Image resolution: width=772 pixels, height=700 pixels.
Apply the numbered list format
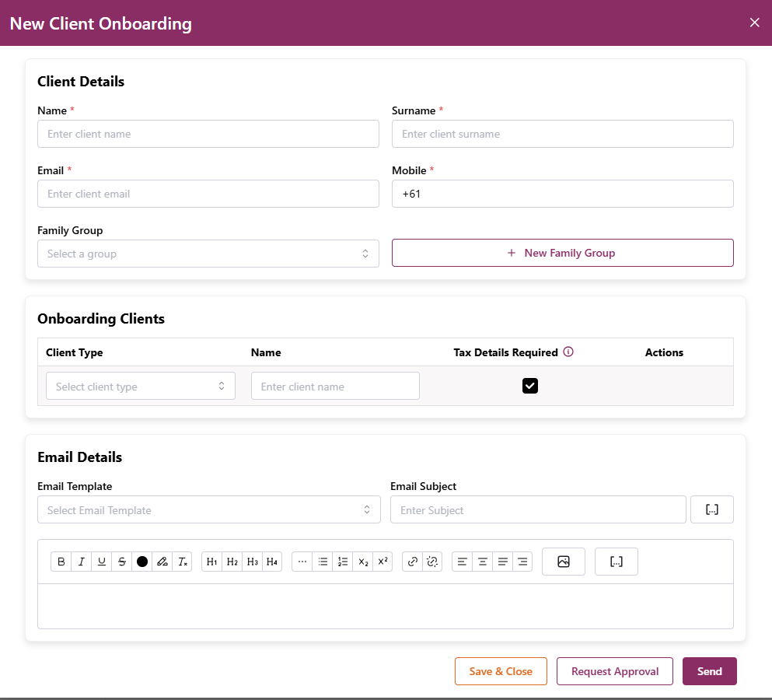click(343, 562)
